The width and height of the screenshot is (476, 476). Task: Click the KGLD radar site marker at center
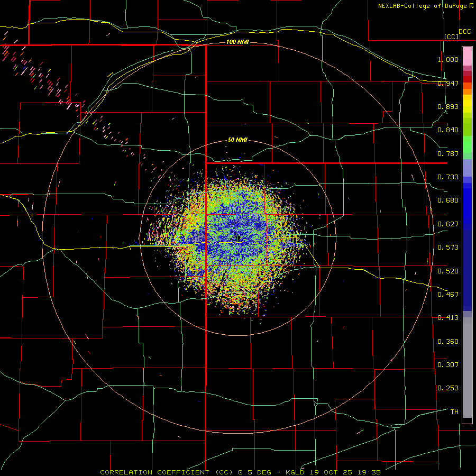pos(238,239)
